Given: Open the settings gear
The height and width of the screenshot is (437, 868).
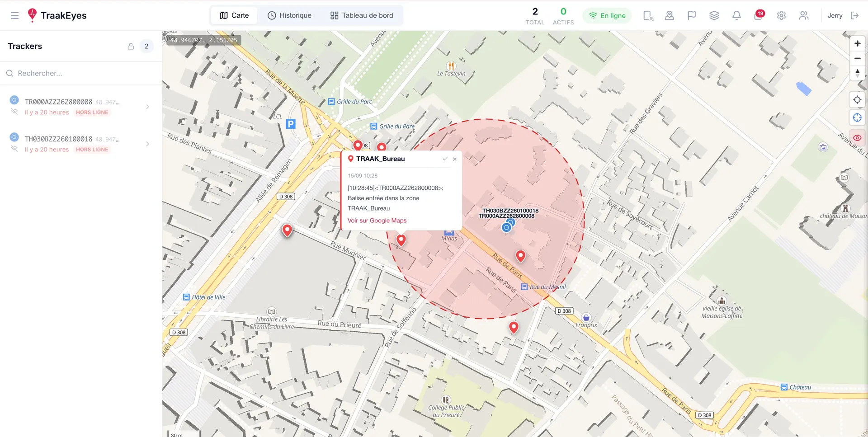Looking at the screenshot, I should coord(781,15).
